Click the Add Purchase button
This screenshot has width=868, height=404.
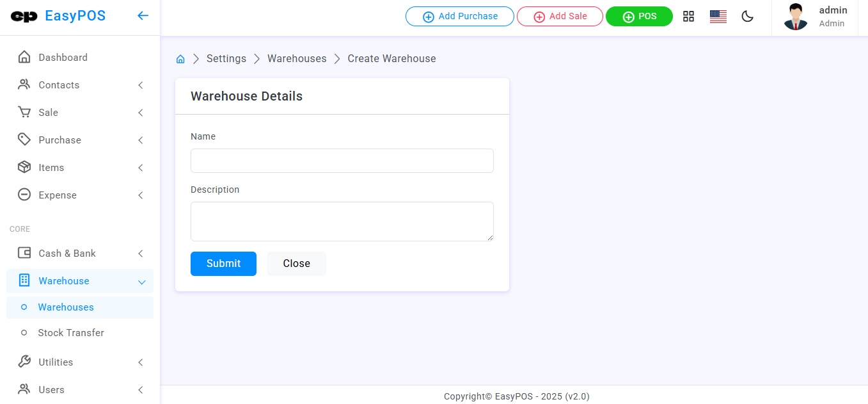(459, 17)
